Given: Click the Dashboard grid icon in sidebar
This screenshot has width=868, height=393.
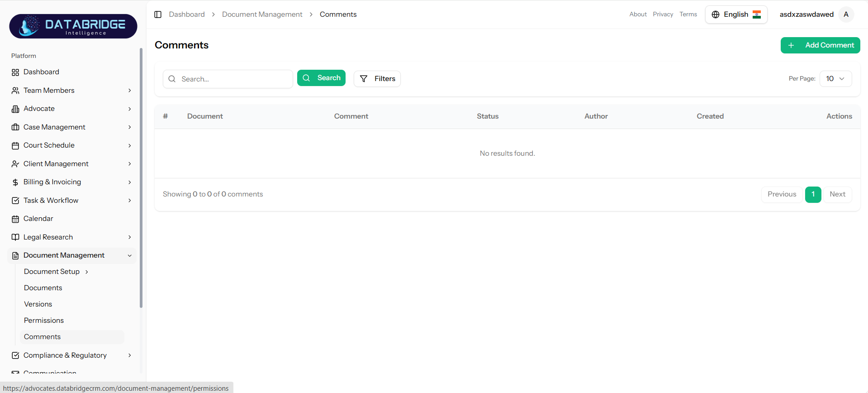Looking at the screenshot, I should [x=15, y=72].
